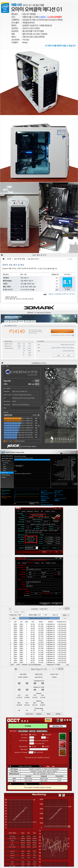Screen dimensions: 78x868
Task: Open LinX Graphs menu
Action: (23, 612)
